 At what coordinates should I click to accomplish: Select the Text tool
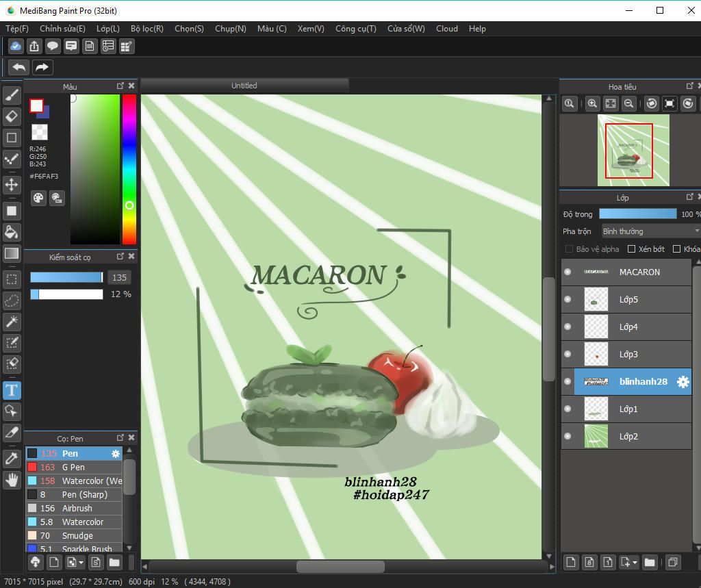click(12, 390)
